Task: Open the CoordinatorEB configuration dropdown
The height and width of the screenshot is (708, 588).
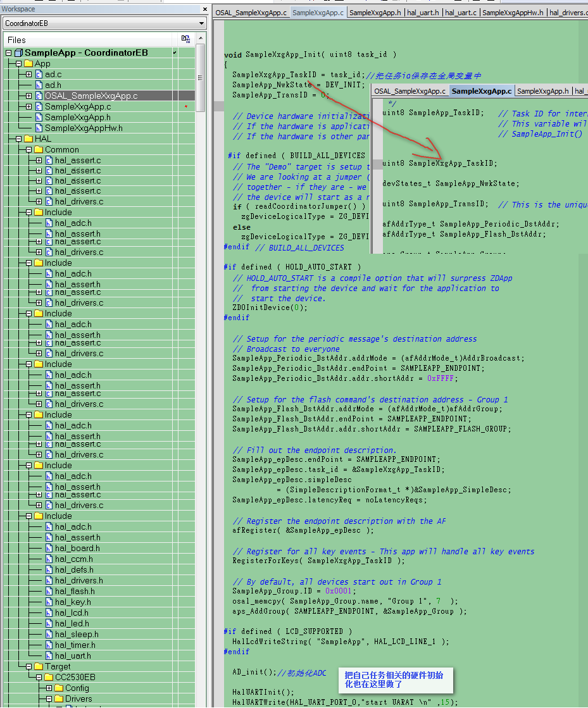Action: click(x=201, y=23)
